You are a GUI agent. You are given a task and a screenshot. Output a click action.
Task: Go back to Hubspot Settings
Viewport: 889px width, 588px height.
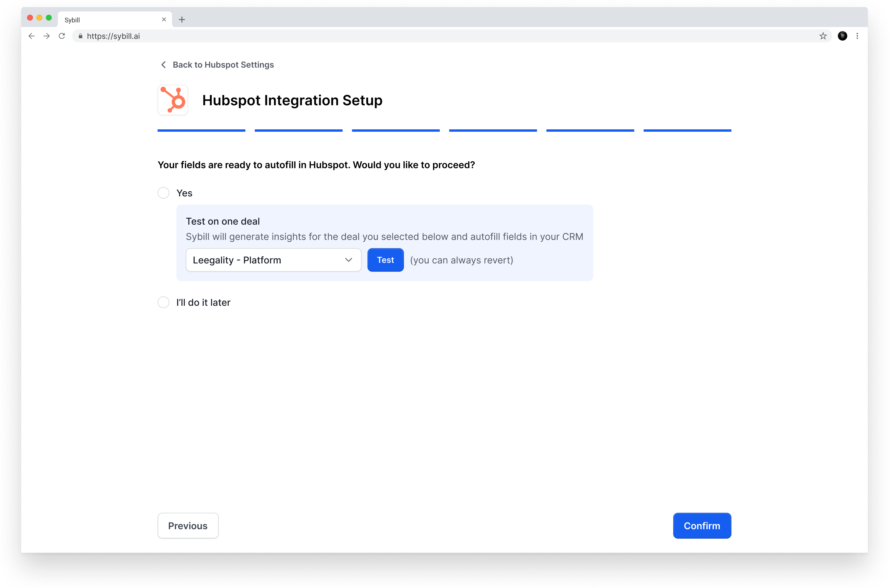pyautogui.click(x=217, y=65)
